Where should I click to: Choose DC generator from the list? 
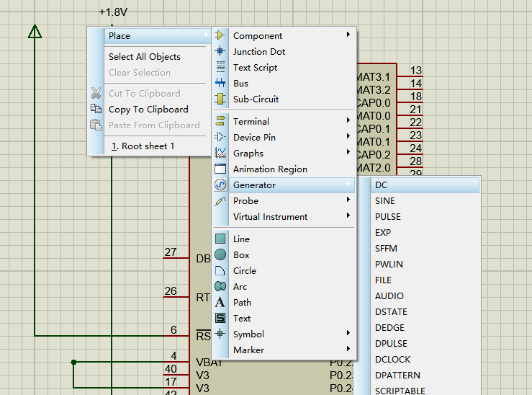[x=382, y=185]
